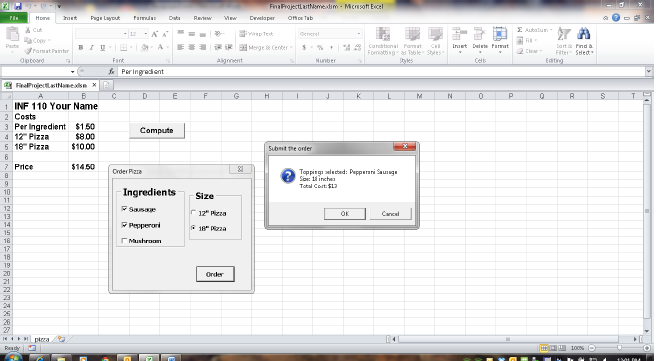This screenshot has height=361, width=671.
Task: Open Find & Select binoculars
Action: coord(584,41)
